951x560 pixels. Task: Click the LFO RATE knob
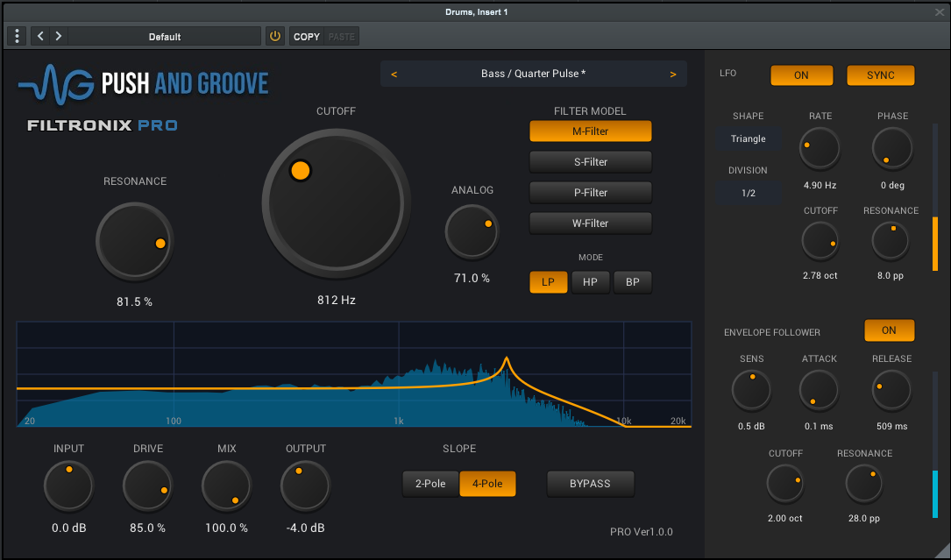pos(820,149)
